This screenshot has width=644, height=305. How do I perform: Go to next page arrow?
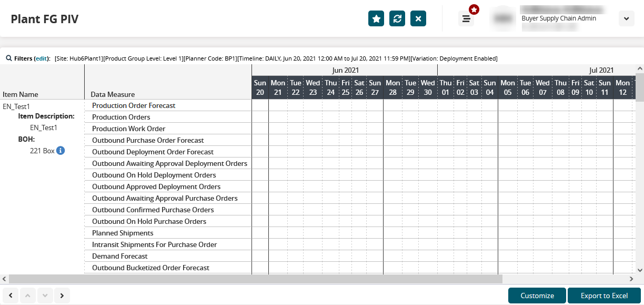[x=62, y=296]
